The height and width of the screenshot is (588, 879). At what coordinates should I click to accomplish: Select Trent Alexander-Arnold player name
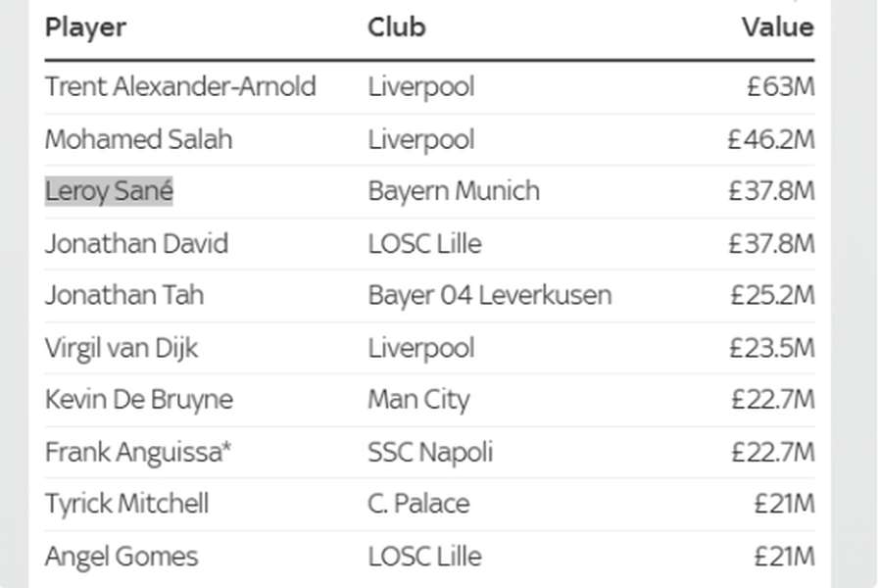180,87
